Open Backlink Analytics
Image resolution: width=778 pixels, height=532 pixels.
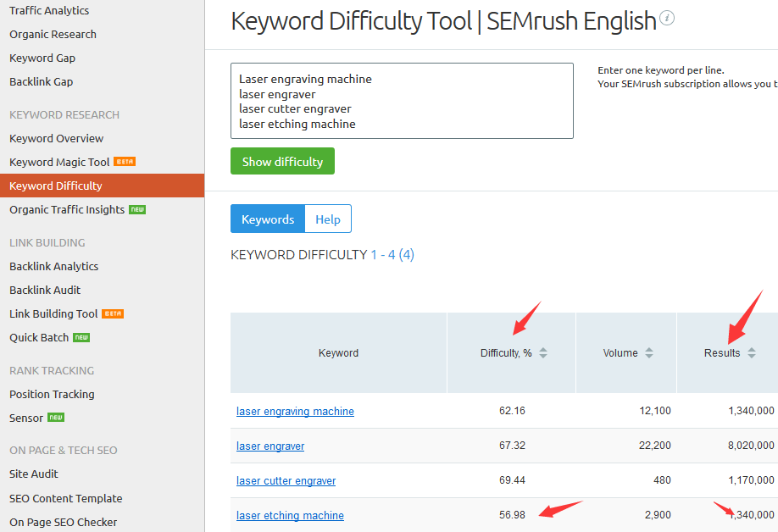pos(54,266)
